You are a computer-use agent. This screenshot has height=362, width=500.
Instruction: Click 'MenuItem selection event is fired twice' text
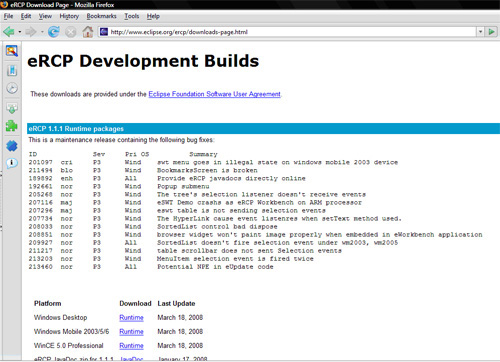click(235, 259)
